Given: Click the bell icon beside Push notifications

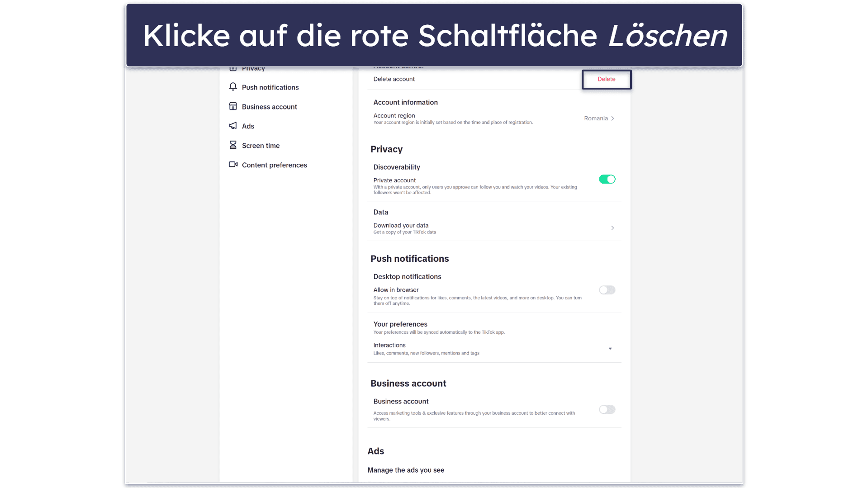Looking at the screenshot, I should tap(233, 87).
